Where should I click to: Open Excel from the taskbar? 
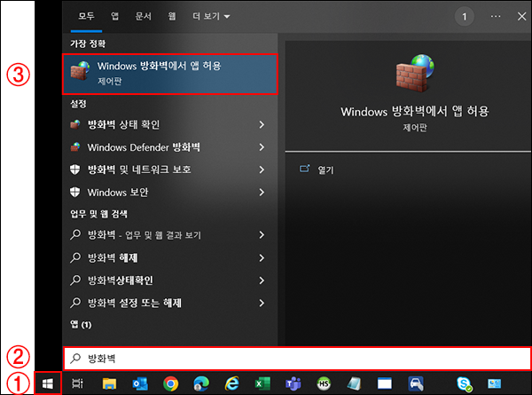click(262, 383)
